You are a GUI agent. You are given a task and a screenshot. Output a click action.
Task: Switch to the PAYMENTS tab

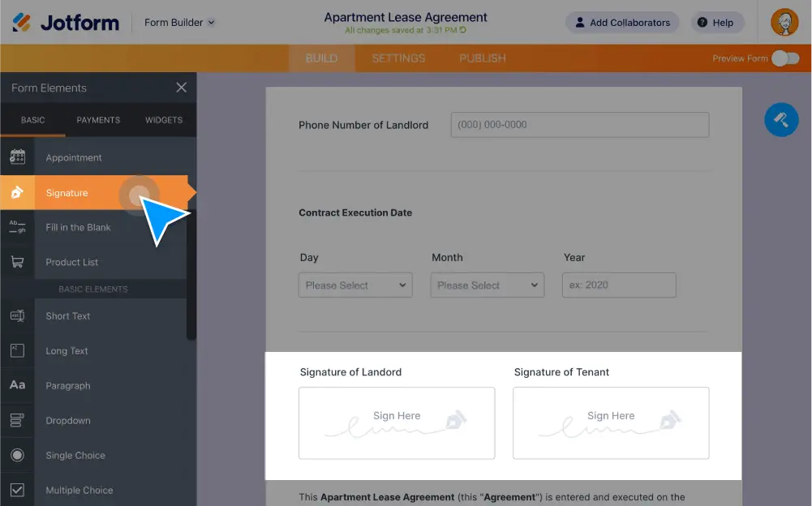97,119
